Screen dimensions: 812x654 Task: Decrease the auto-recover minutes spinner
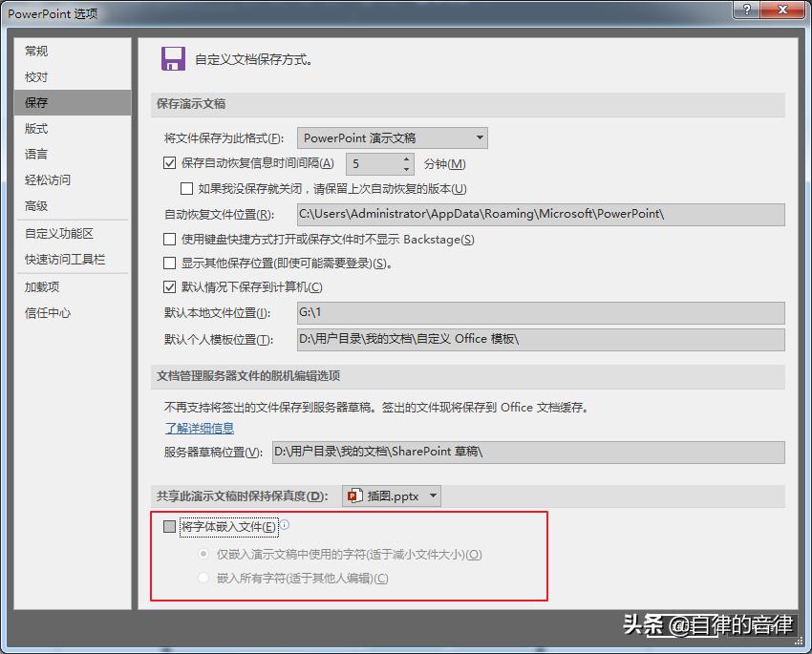click(407, 169)
